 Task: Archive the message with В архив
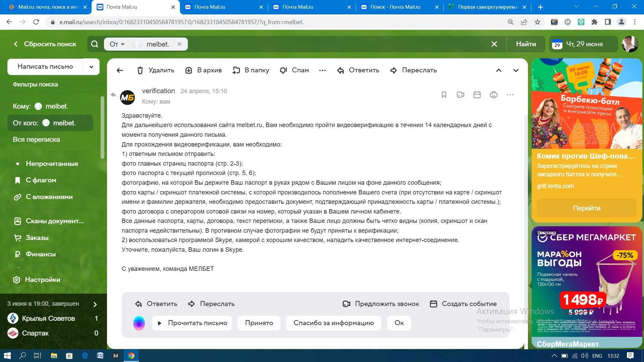coord(204,70)
